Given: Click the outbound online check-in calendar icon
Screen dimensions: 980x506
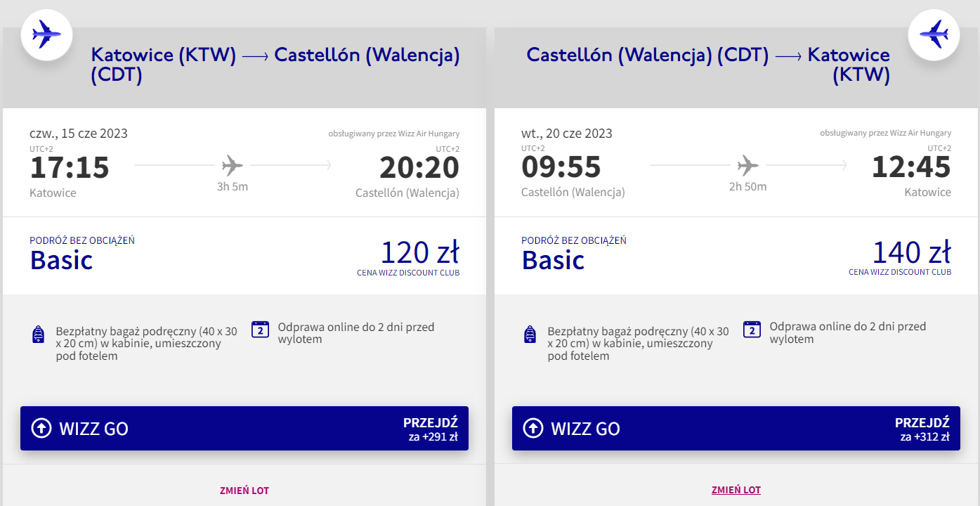Looking at the screenshot, I should pos(261,330).
